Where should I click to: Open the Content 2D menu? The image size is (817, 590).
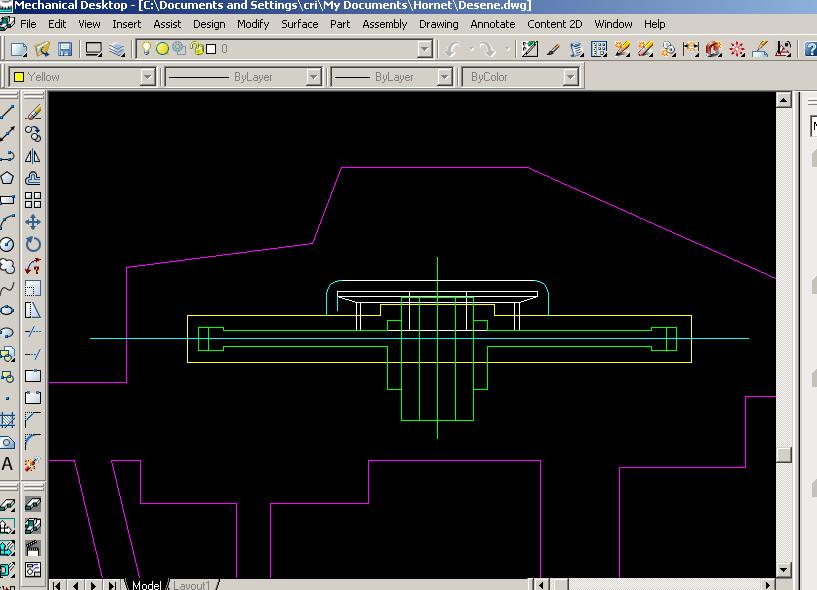(554, 24)
